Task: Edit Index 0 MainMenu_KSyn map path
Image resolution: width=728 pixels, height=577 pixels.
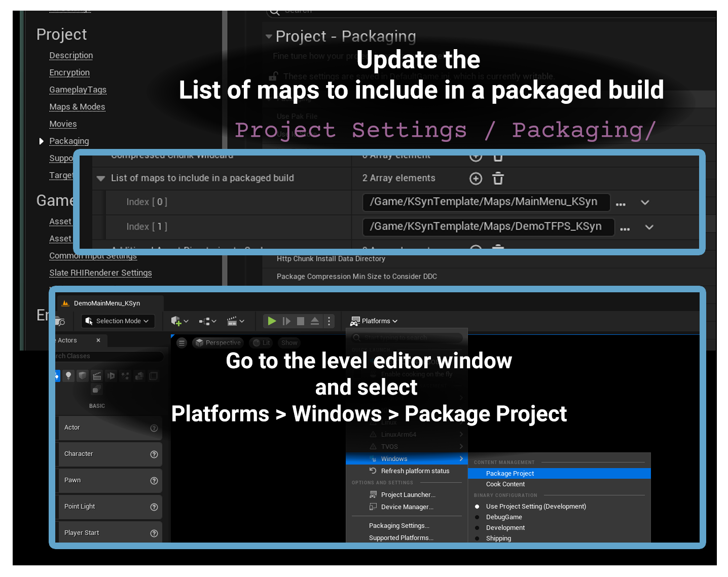Action: 486,202
